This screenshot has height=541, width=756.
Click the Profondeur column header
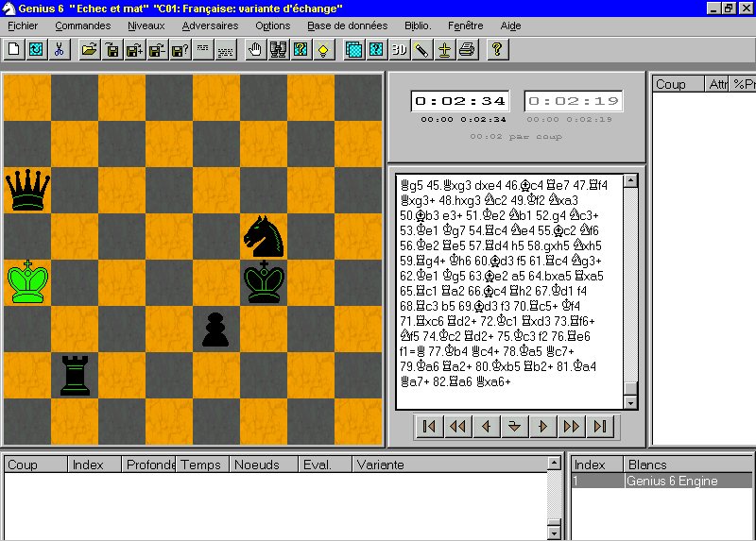click(x=148, y=465)
